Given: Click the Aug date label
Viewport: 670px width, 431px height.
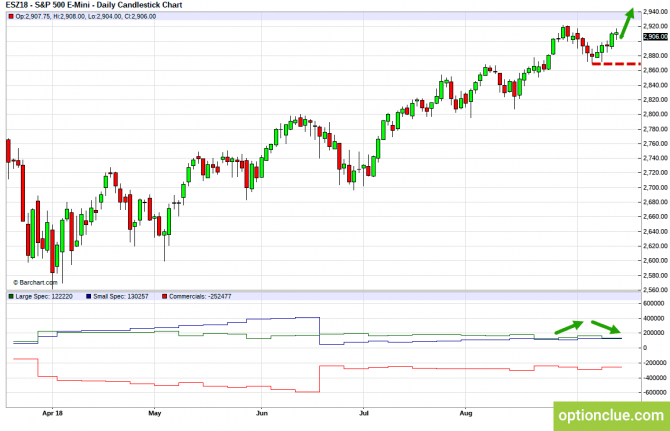Looking at the screenshot, I should 466,413.
